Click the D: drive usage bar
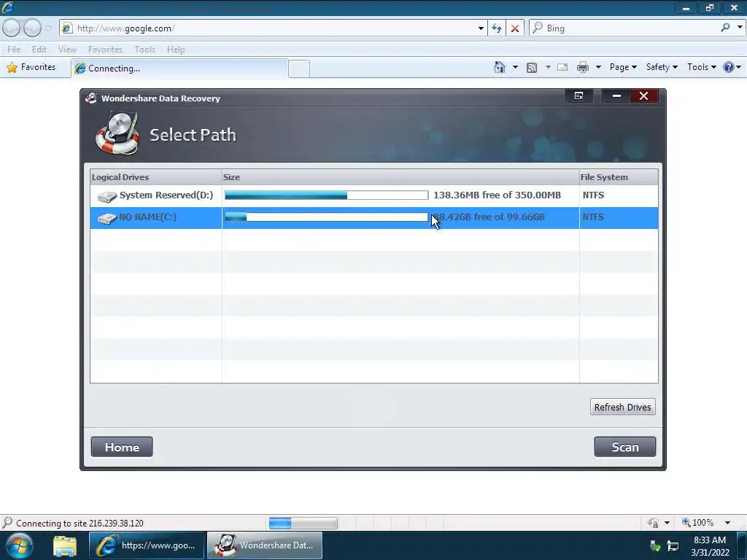Viewport: 747px width, 560px height. (x=326, y=195)
